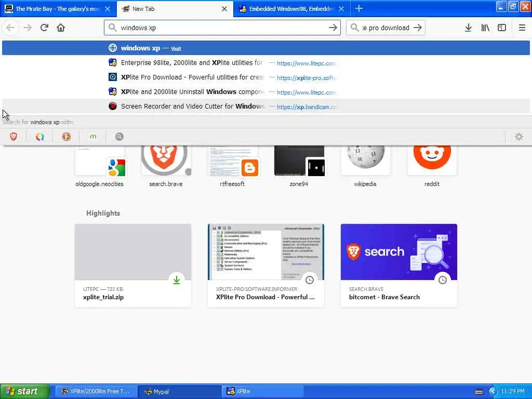Click the go arrow in the address bar

click(333, 28)
